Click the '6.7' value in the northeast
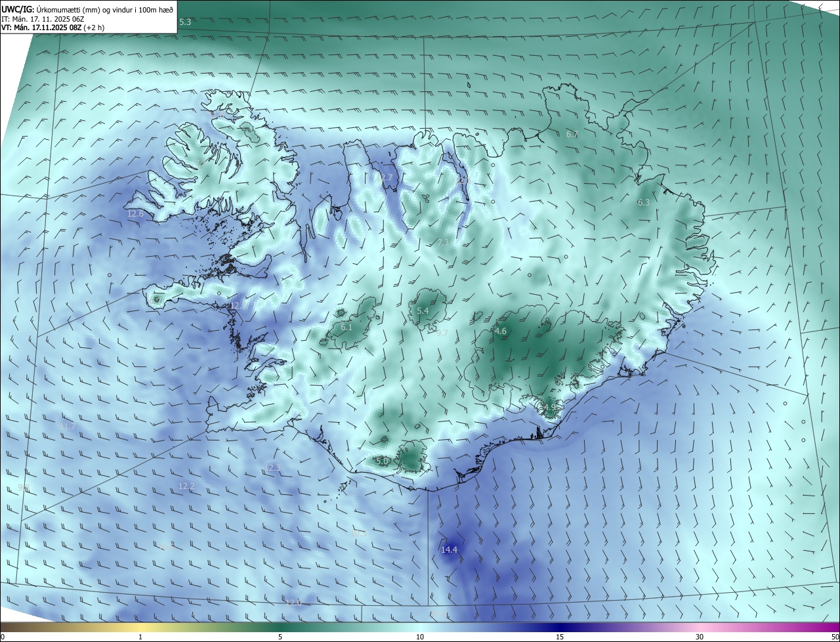This screenshot has height=642, width=840. tap(572, 135)
